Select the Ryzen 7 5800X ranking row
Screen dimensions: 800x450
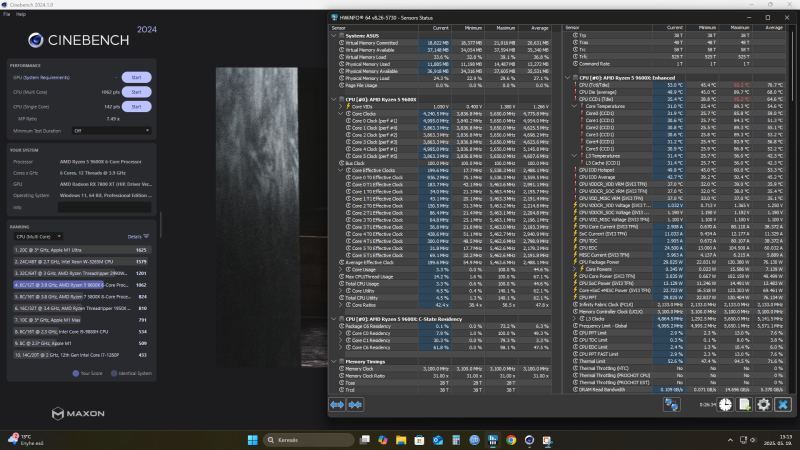point(82,296)
